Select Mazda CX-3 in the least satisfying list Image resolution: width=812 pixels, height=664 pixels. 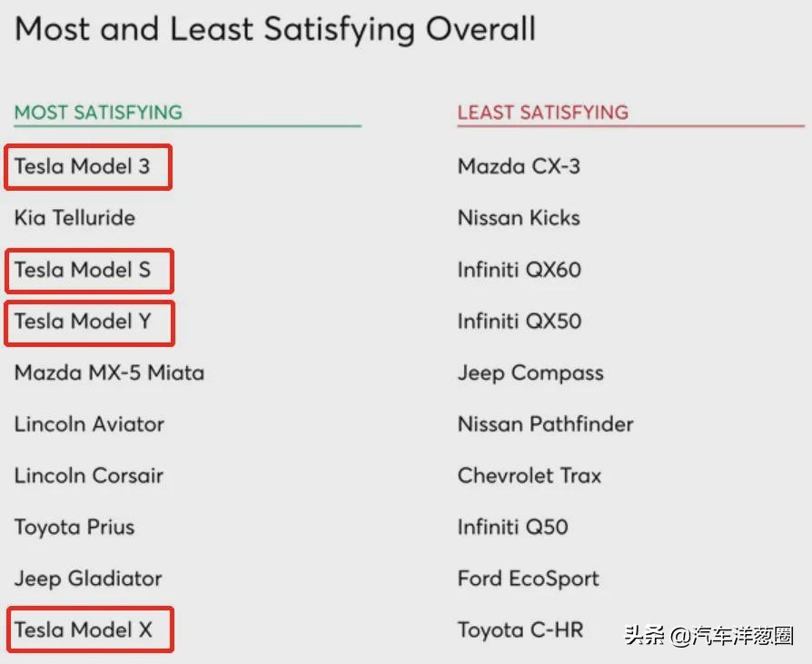point(519,166)
